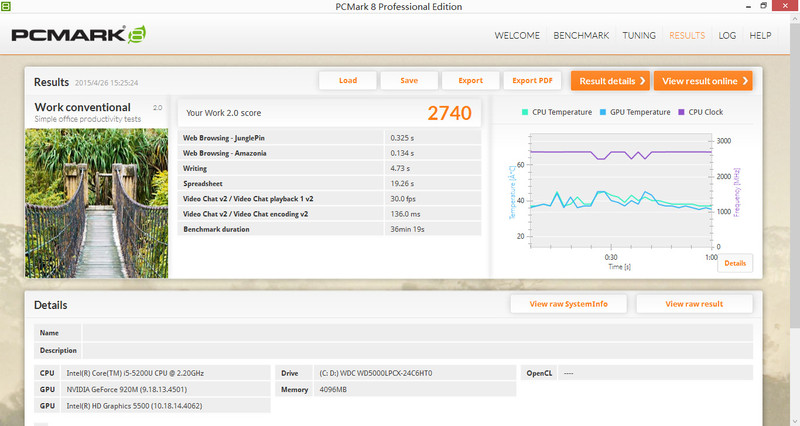The width and height of the screenshot is (800, 426).
Task: Select the Work conventional bridge thumbnail
Action: click(97, 201)
